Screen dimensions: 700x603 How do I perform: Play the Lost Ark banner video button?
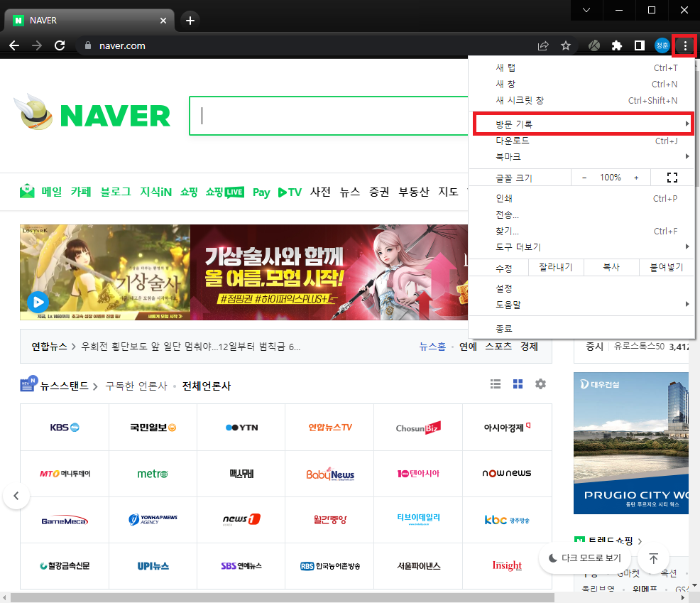(38, 303)
